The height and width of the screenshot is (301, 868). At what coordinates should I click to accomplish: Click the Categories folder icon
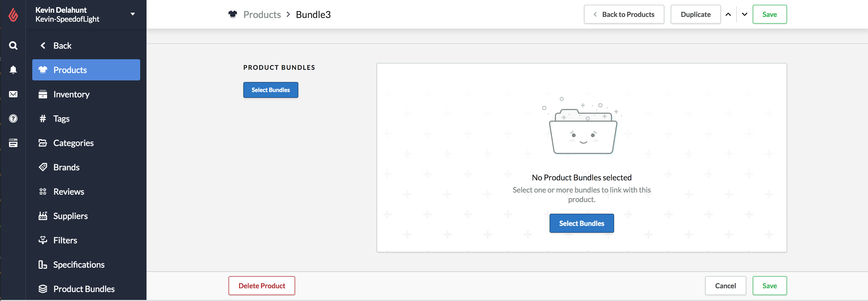click(x=43, y=143)
